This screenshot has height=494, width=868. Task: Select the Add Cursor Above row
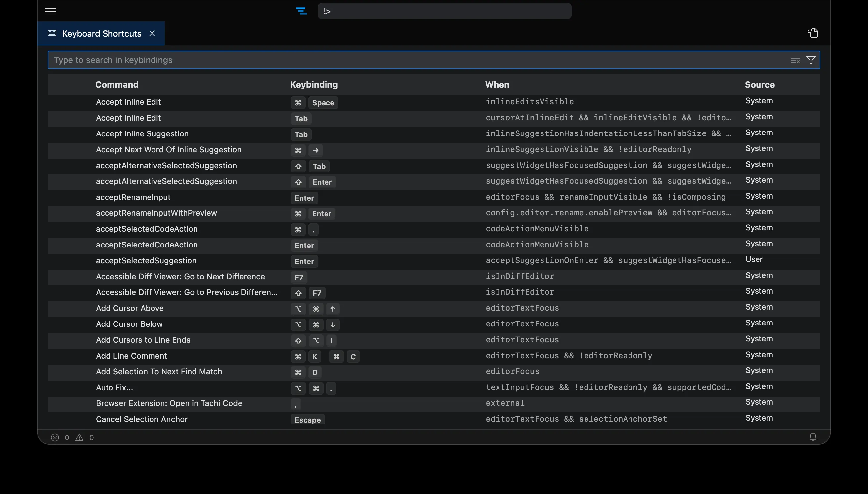(x=130, y=308)
